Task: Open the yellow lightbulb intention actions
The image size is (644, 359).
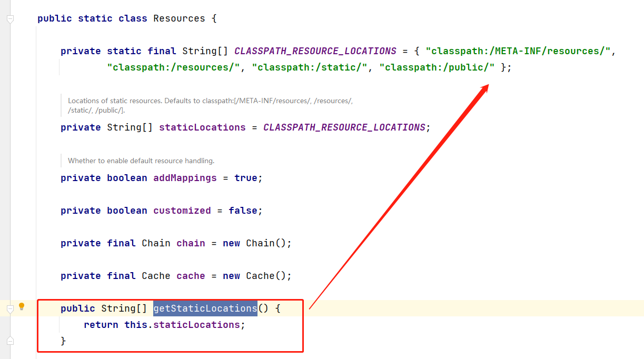Action: (x=22, y=306)
